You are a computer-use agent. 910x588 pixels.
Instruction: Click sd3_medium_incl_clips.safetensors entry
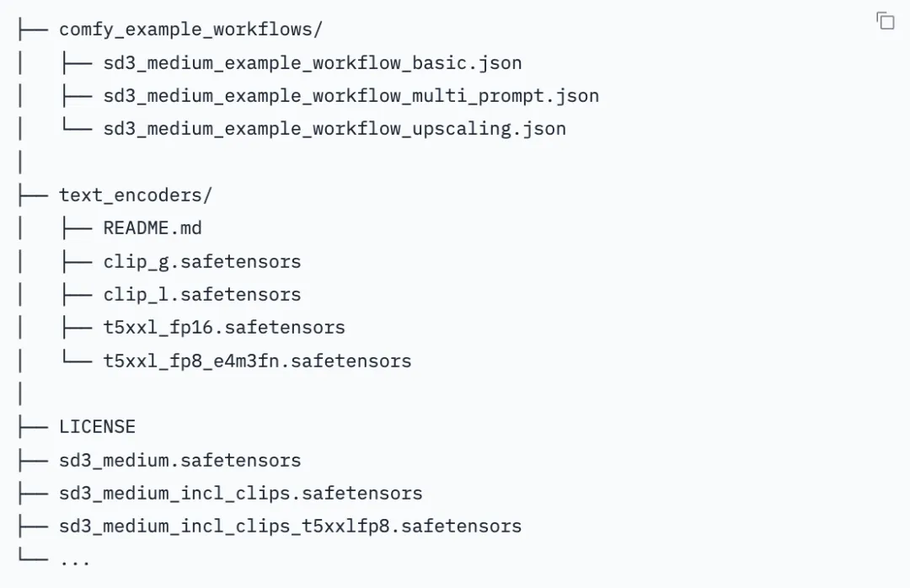[241, 494]
